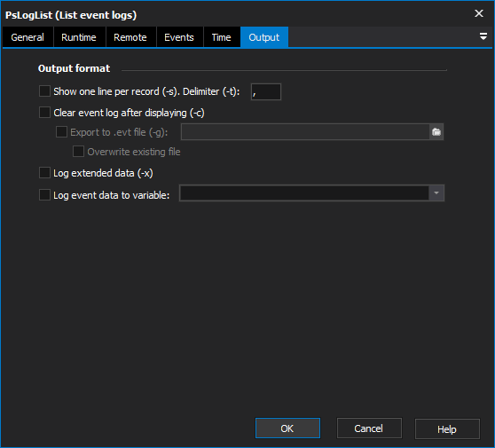Show the Time tab
495x448 pixels.
click(x=221, y=37)
